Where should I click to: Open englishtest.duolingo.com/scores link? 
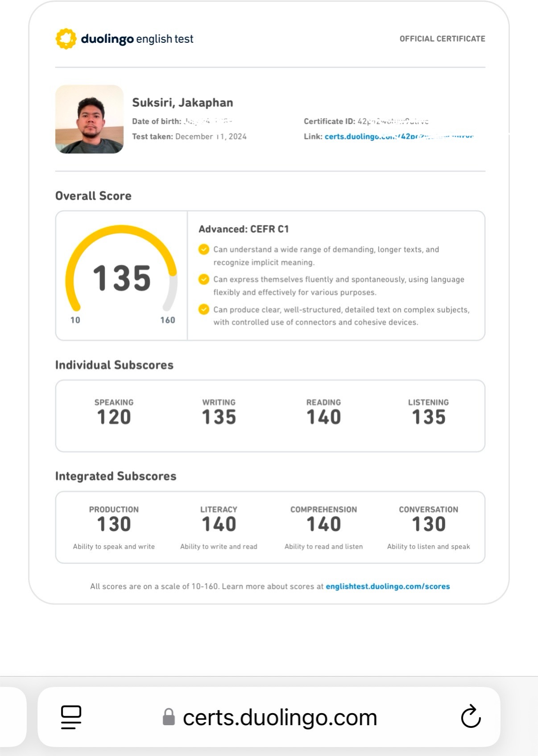(x=388, y=586)
